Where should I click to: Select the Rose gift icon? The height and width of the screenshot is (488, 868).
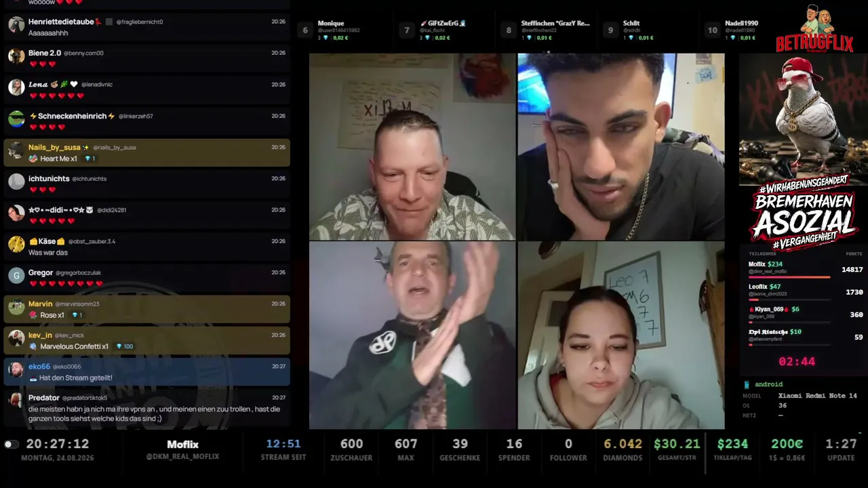tap(33, 315)
